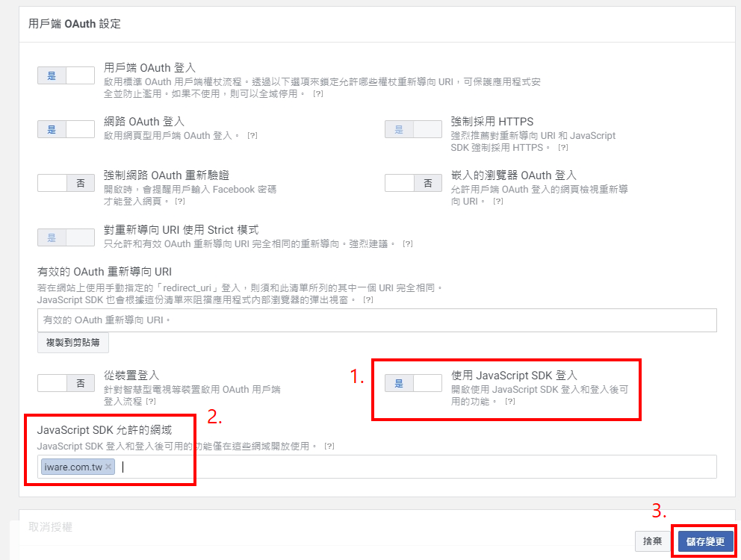
Task: Open the [?] help for Strict 模式 description
Action: click(408, 244)
